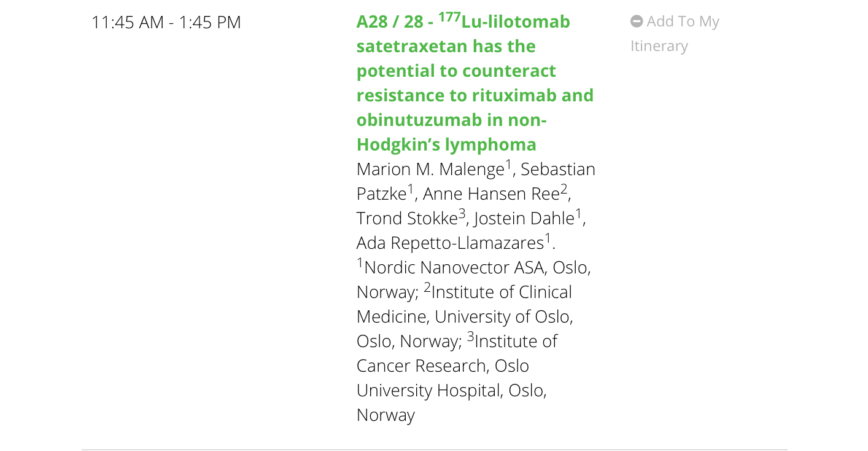868x451 pixels.
Task: Click the title line 'obinutuzumab in non-'
Action: (452, 120)
